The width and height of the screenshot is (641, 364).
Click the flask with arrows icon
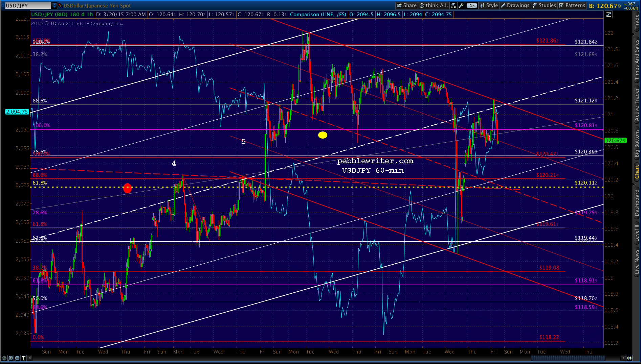click(x=454, y=5)
